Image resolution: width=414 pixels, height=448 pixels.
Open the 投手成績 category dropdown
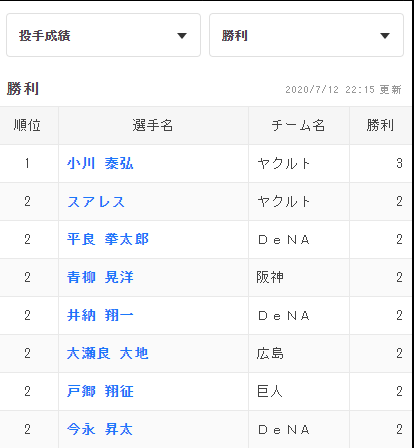(x=103, y=35)
